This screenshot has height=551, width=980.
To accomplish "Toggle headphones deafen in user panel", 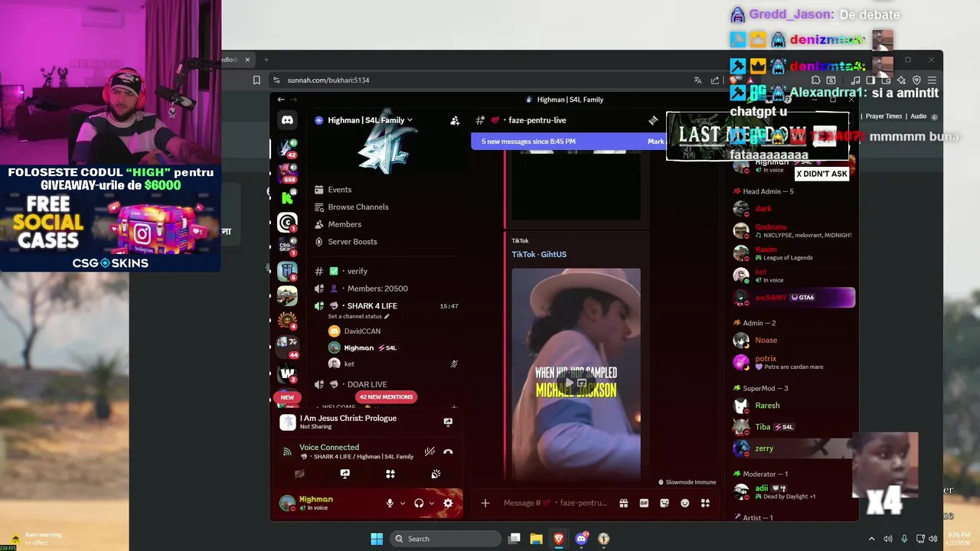I will click(419, 503).
